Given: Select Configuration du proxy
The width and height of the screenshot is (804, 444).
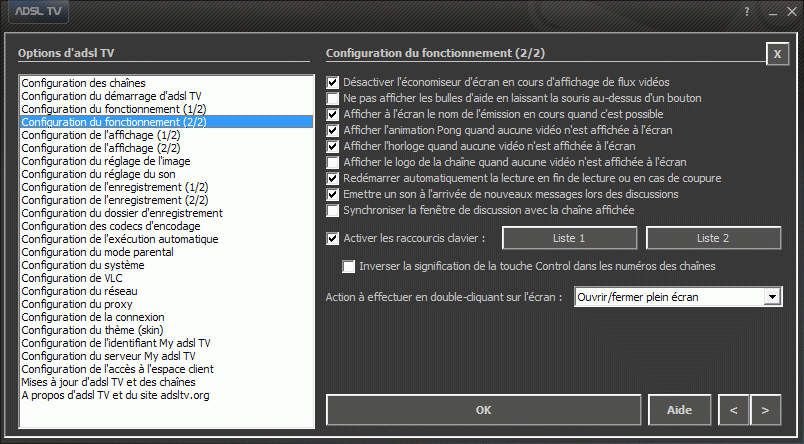Looking at the screenshot, I should click(167, 304).
